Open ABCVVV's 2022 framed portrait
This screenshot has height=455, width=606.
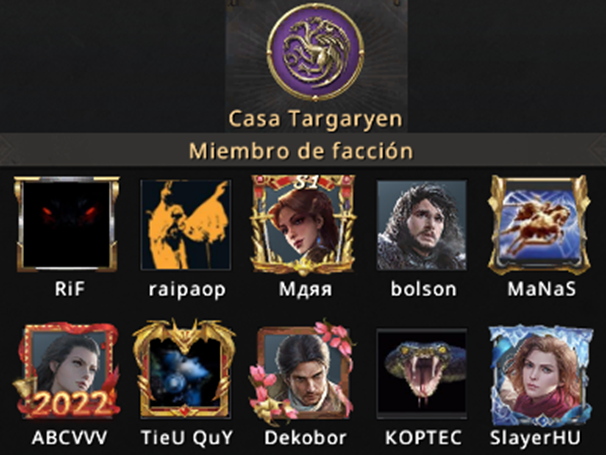(x=66, y=373)
